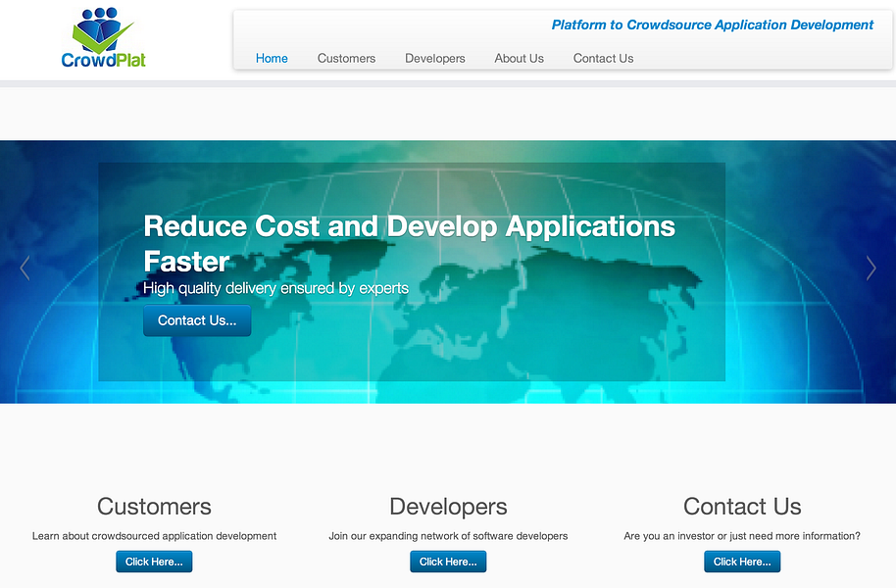Click the banner's Contact Us... button
The image size is (896, 588).
(x=197, y=320)
